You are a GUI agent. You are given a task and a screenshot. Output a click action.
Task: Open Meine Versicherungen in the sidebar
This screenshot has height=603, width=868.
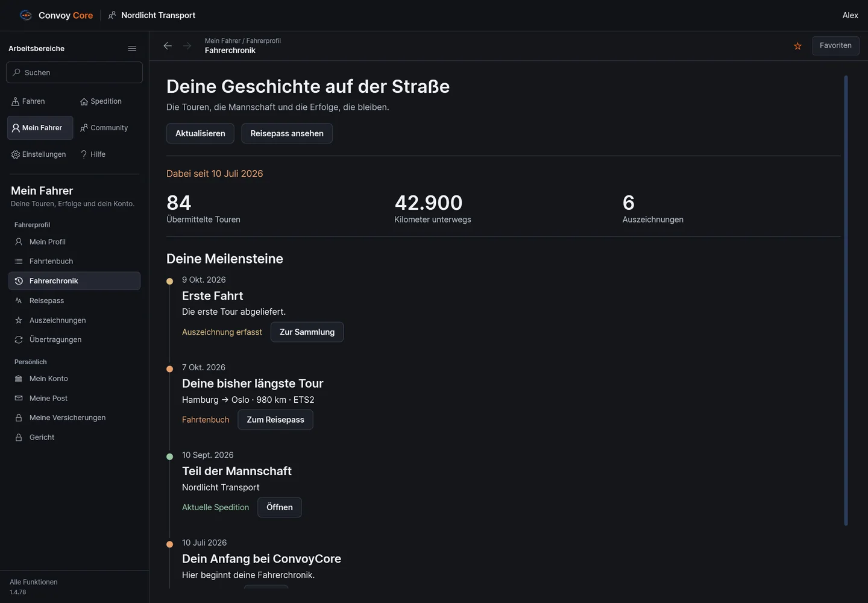[x=74, y=417]
